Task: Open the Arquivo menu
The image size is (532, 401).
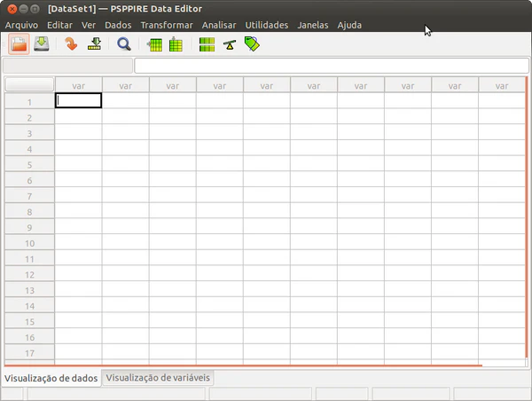Action: (22, 25)
